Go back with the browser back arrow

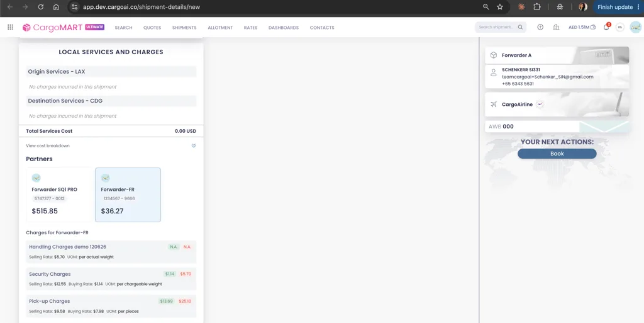coord(10,7)
